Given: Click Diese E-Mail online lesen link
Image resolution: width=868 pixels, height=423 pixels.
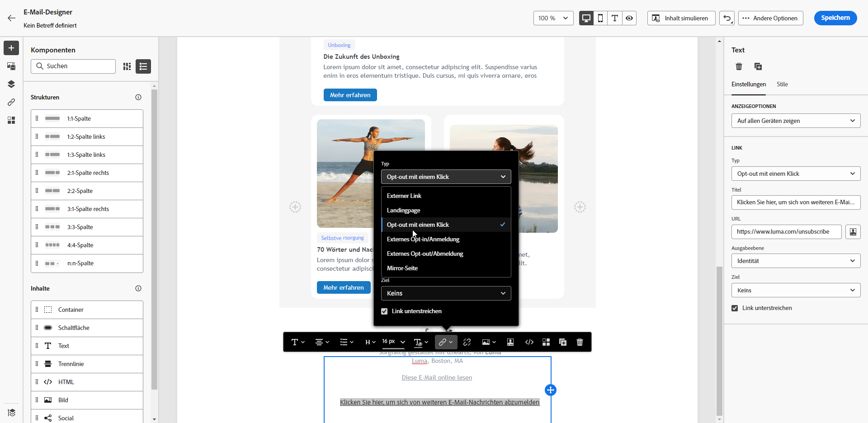Looking at the screenshot, I should tap(437, 377).
